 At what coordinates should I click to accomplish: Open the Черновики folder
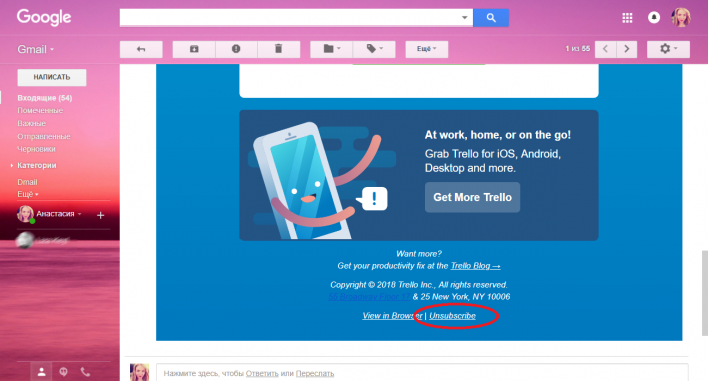[36, 149]
